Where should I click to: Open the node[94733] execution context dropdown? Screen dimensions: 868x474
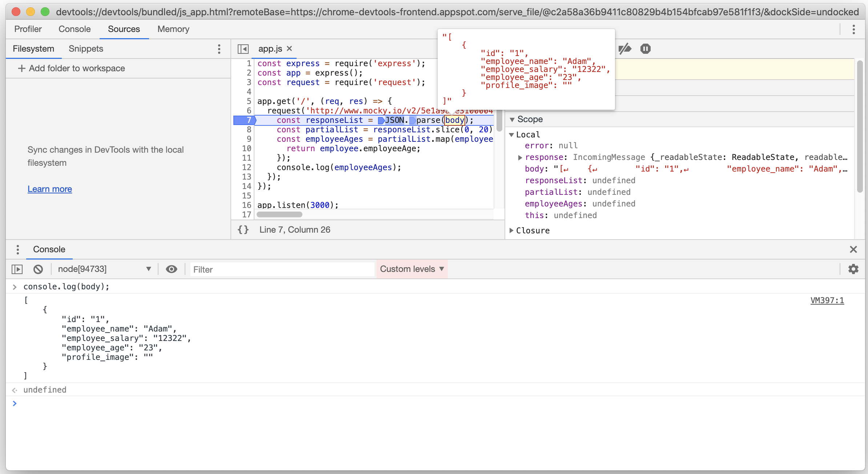(x=105, y=269)
